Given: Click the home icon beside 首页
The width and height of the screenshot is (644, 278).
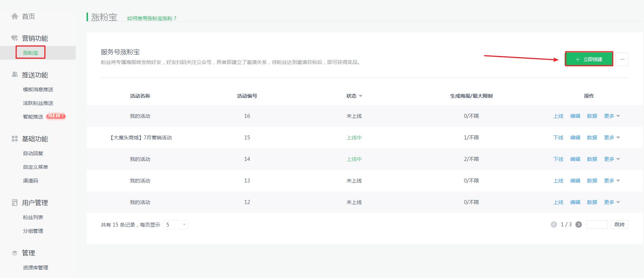Looking at the screenshot, I should [15, 16].
